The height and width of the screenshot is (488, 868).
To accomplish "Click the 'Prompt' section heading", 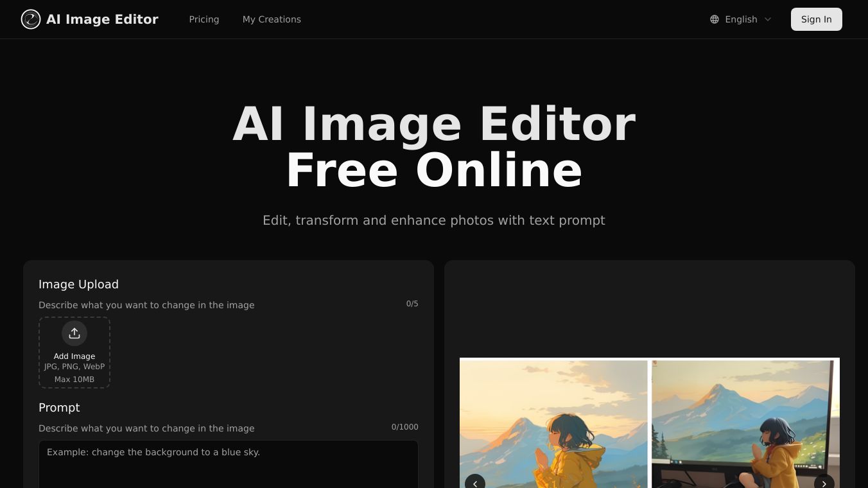I will pos(59,408).
